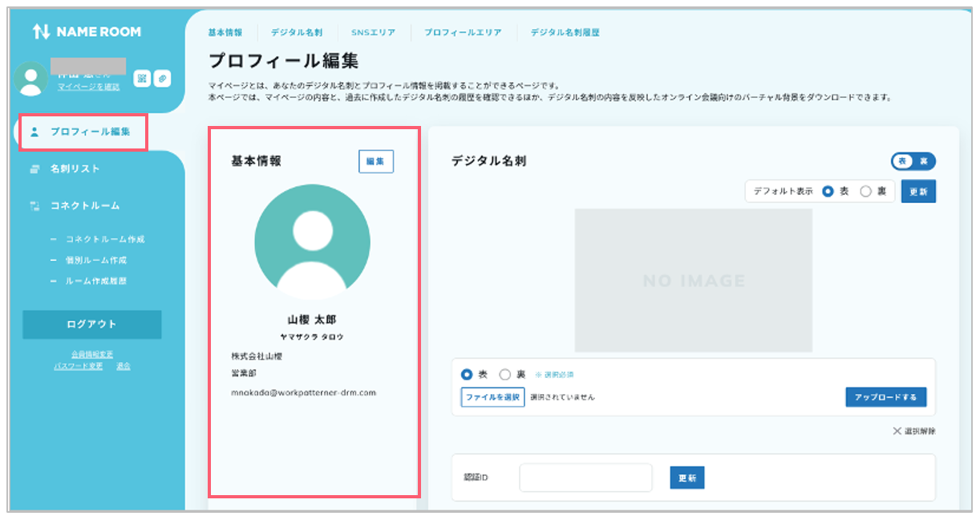The width and height of the screenshot is (980, 520).
Task: Click the 認証ID input field
Action: (x=586, y=477)
